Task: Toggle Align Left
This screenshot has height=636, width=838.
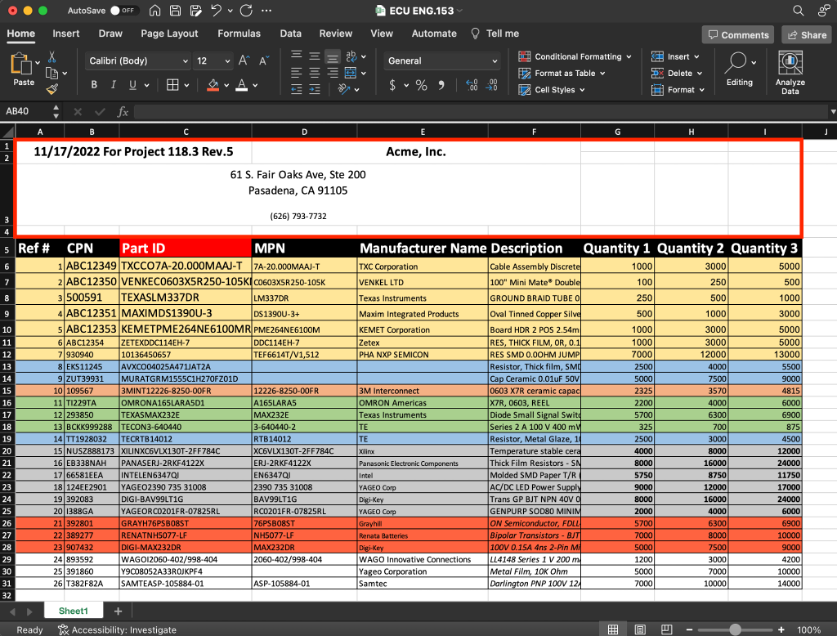Action: (297, 73)
